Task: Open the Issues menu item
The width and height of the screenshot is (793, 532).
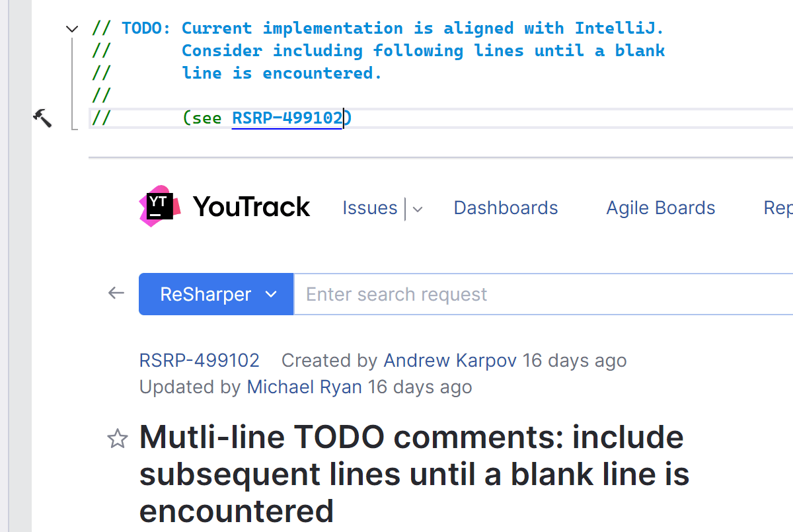Action: pyautogui.click(x=369, y=208)
